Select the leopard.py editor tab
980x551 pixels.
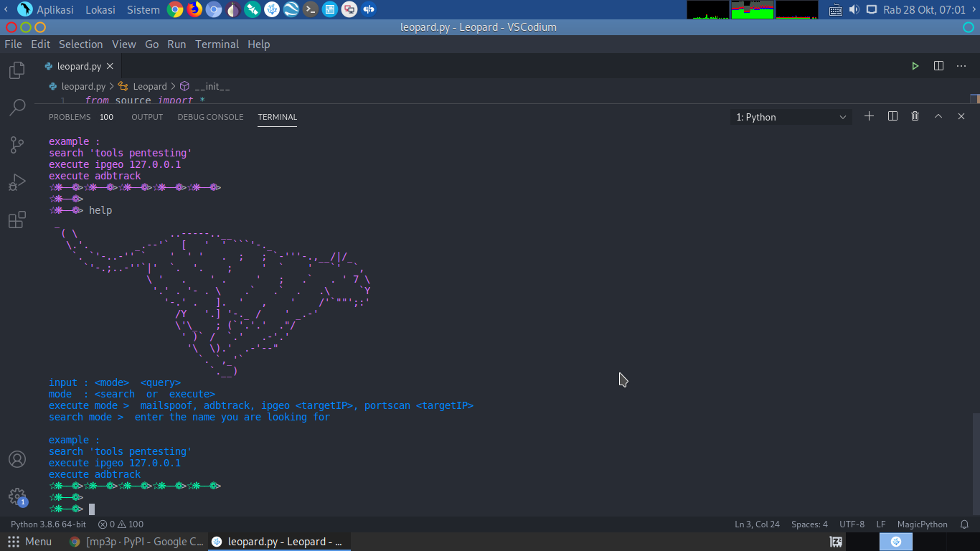[x=78, y=66]
